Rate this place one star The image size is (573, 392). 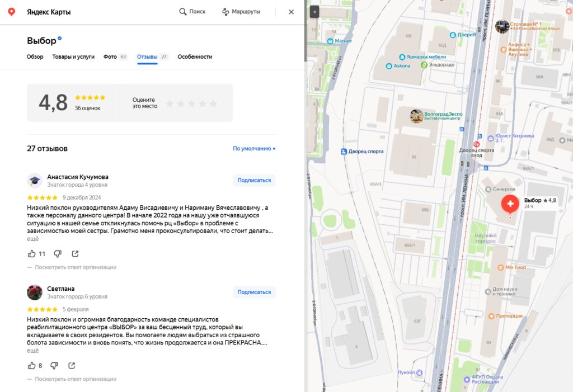170,103
